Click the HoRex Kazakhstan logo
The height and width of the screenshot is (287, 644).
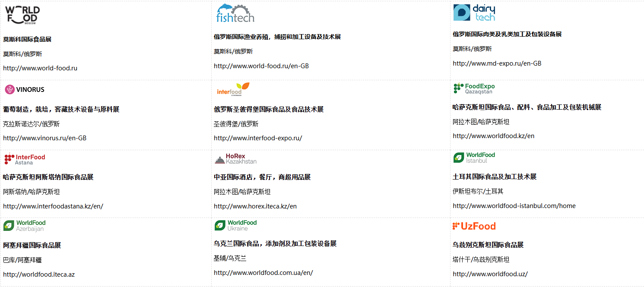coord(236,158)
